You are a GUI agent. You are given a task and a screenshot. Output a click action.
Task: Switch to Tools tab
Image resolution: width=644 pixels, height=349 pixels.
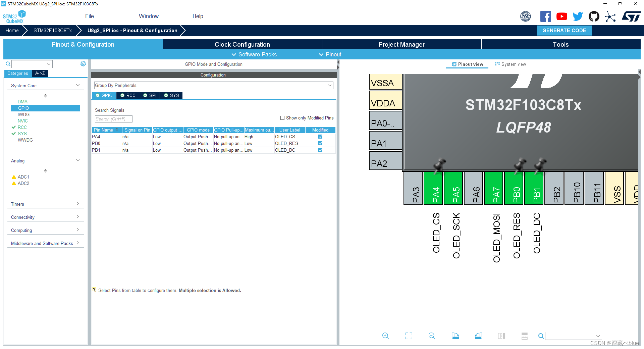pyautogui.click(x=561, y=44)
